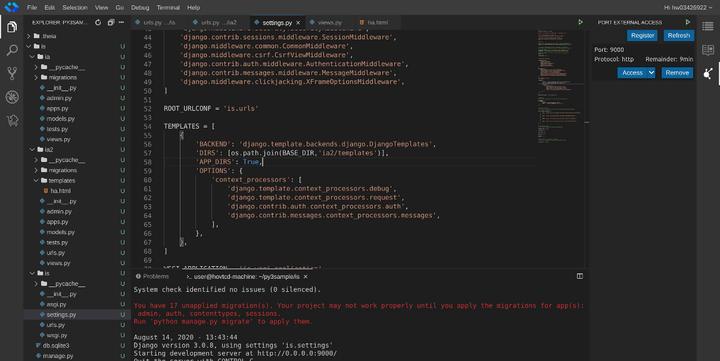
Task: Open the Go menu
Action: coord(120,7)
